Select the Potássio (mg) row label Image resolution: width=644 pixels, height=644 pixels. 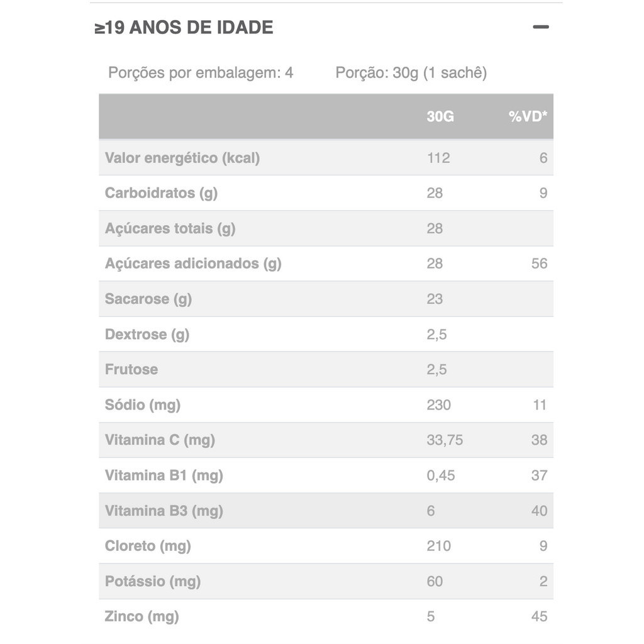click(153, 581)
